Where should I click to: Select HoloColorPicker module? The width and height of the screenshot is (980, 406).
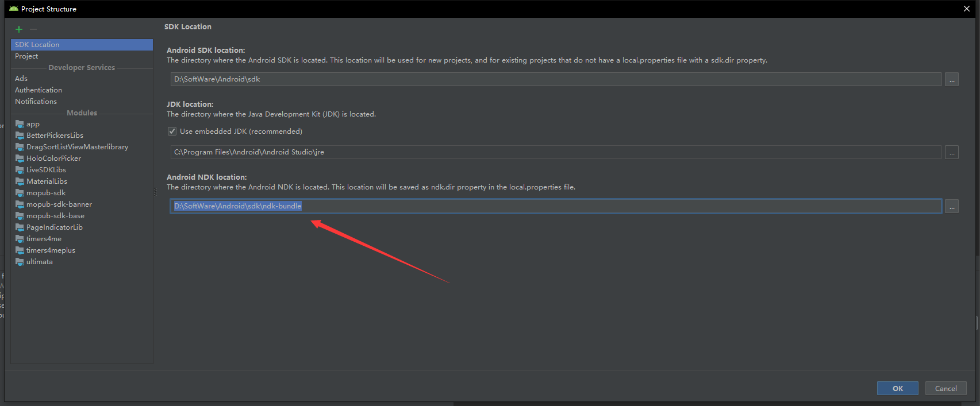pos(82,158)
